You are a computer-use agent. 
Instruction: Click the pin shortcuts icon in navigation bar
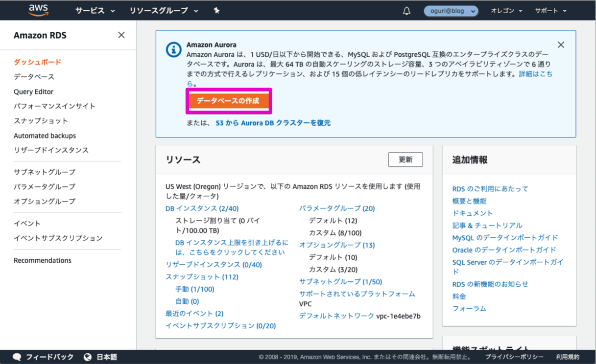216,10
